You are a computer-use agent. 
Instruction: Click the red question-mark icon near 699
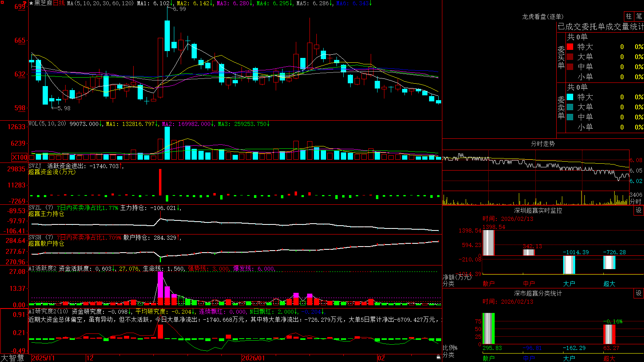(25, 3)
